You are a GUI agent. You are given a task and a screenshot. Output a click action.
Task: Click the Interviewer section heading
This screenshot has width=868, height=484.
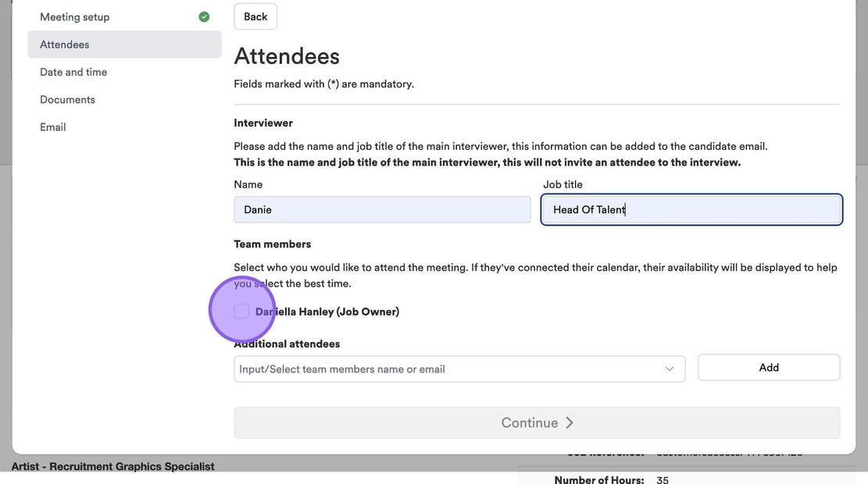coord(263,123)
